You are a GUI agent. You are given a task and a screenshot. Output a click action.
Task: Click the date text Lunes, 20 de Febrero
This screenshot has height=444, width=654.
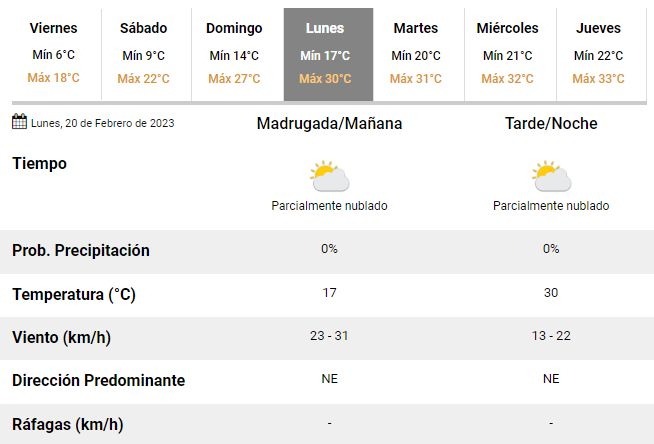click(x=102, y=123)
